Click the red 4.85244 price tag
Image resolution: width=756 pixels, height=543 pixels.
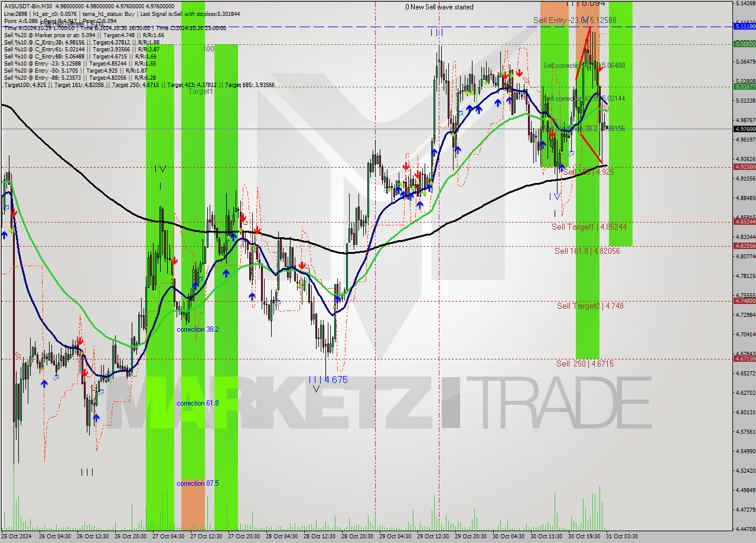[x=745, y=222]
